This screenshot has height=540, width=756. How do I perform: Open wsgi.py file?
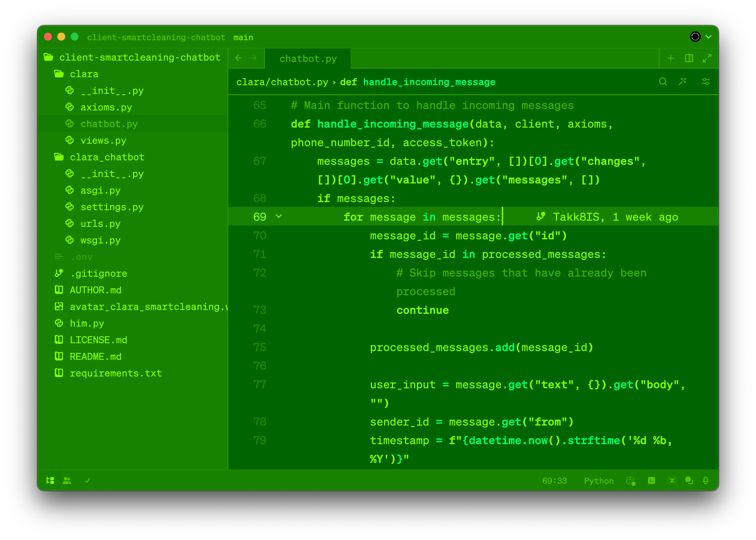point(133,240)
